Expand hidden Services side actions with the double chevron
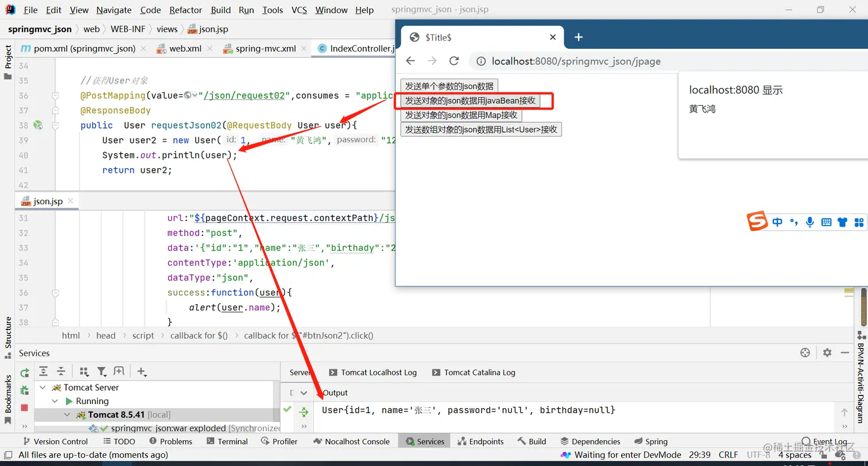Viewport: 868px width, 466px height. coord(25,426)
